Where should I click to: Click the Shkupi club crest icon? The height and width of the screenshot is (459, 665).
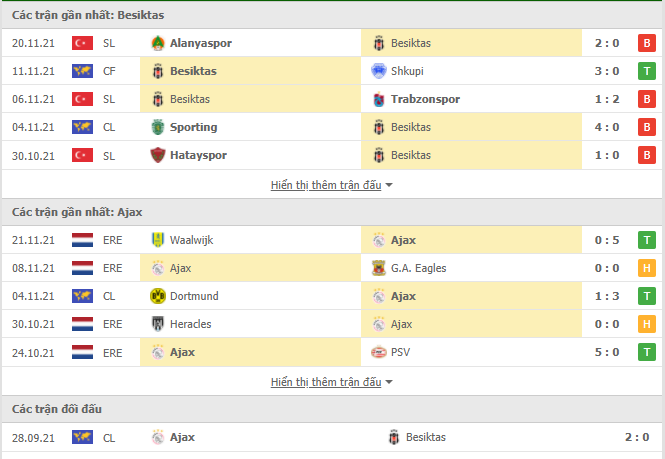[x=379, y=71]
